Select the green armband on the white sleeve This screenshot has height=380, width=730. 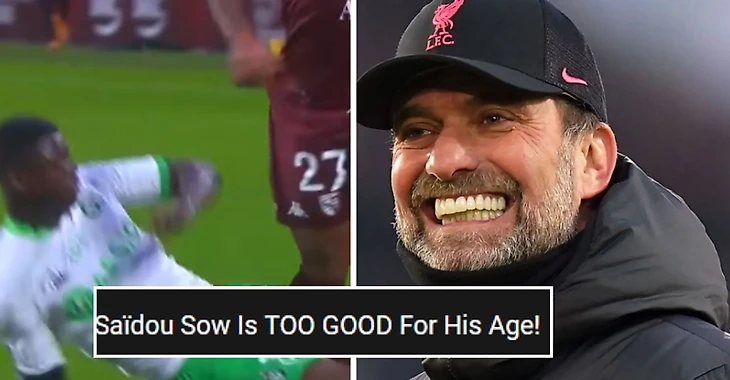click(163, 179)
